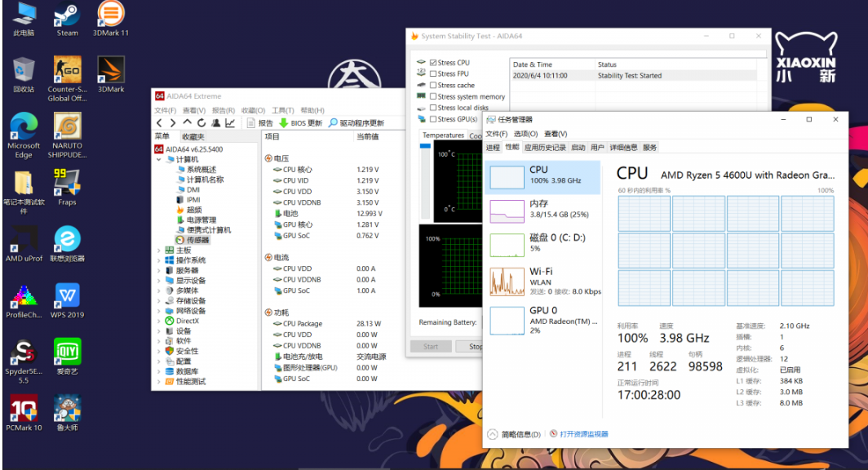Select the Microsoft Edge desktop icon
868x470 pixels.
pyautogui.click(x=24, y=135)
